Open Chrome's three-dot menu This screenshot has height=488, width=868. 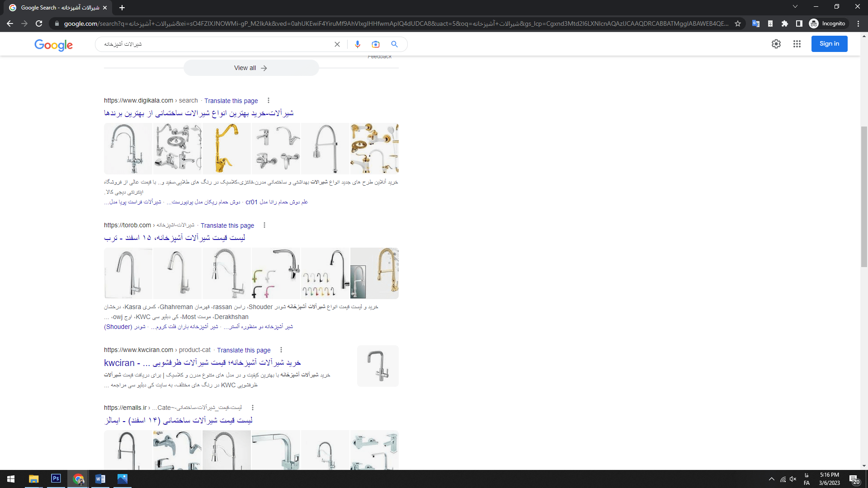tap(858, 23)
